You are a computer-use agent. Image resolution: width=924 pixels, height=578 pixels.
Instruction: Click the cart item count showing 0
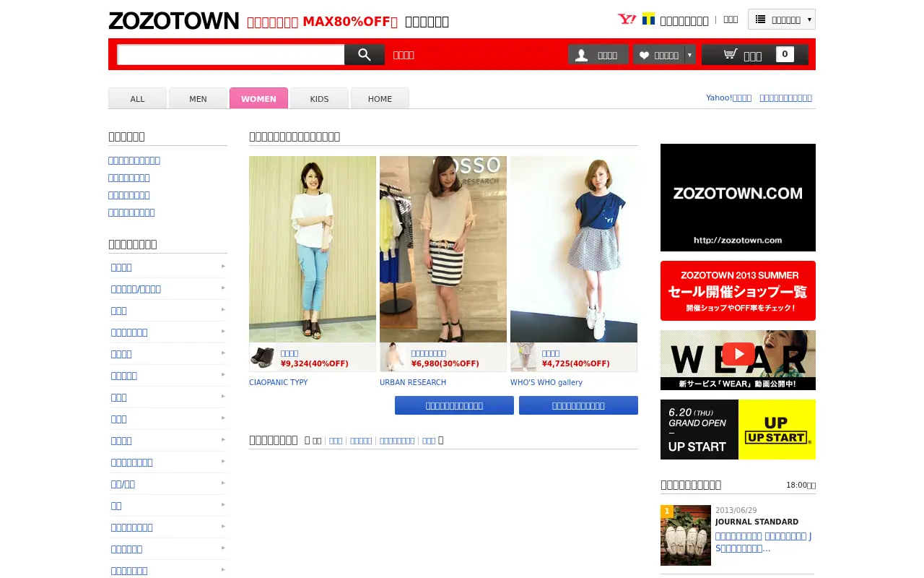[785, 54]
